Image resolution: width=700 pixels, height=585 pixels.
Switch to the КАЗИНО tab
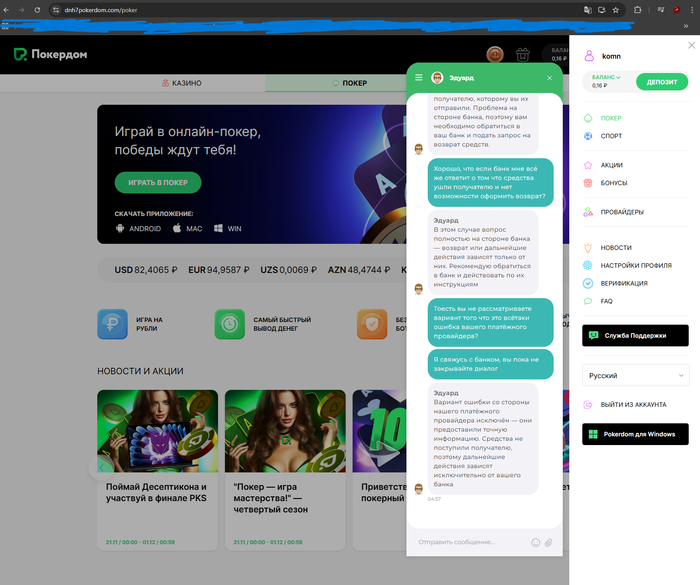pos(181,83)
